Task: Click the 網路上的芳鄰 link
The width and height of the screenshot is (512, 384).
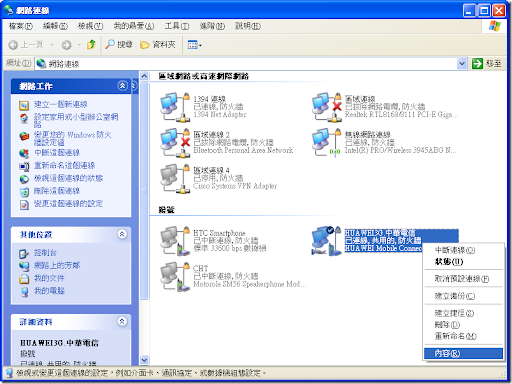Action: click(x=57, y=266)
